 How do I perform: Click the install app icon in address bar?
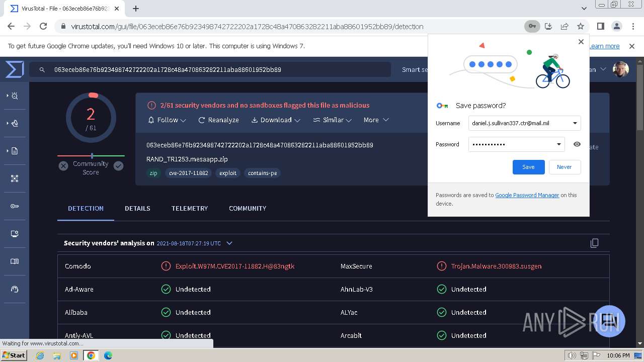pyautogui.click(x=548, y=26)
